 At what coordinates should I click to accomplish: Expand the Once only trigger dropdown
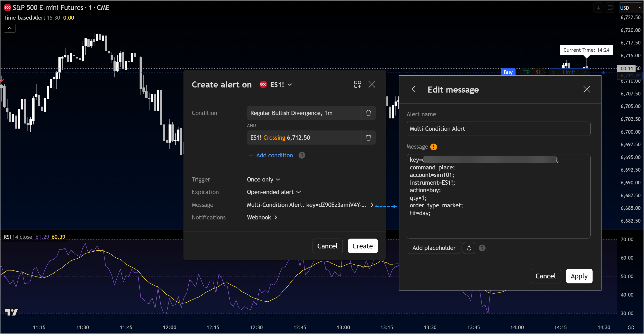coord(263,180)
